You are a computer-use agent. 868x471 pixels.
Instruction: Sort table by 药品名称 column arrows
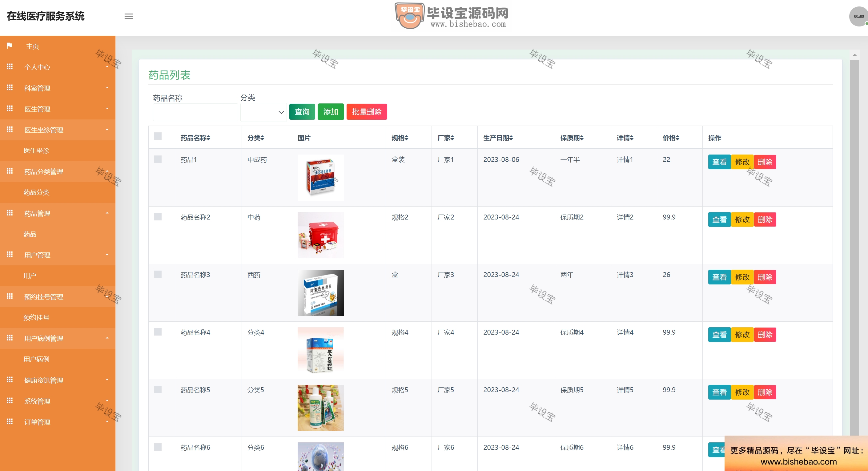coord(209,138)
